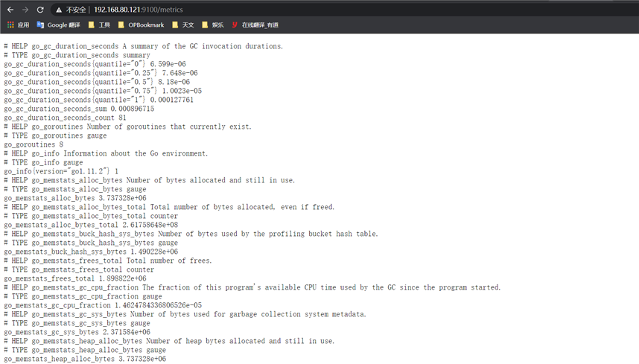Click the browser back arrow

pyautogui.click(x=10, y=10)
